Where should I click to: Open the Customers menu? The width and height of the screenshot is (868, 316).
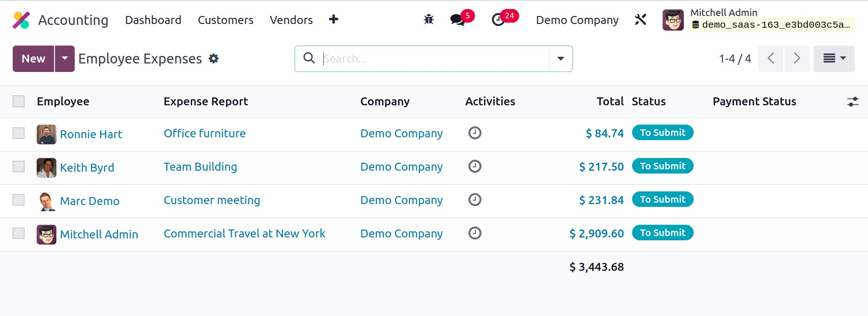pyautogui.click(x=226, y=20)
